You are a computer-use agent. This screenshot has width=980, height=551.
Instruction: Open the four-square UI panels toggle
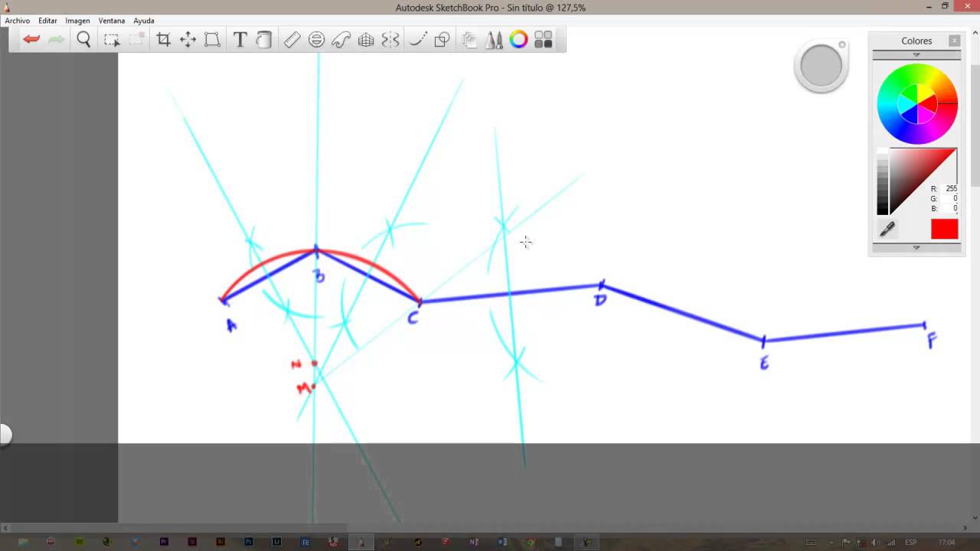pyautogui.click(x=543, y=40)
